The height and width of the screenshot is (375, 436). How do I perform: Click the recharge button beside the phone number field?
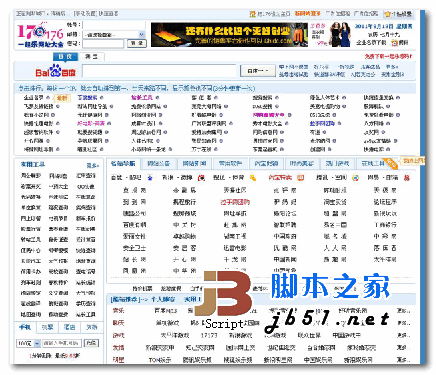[x=91, y=343]
